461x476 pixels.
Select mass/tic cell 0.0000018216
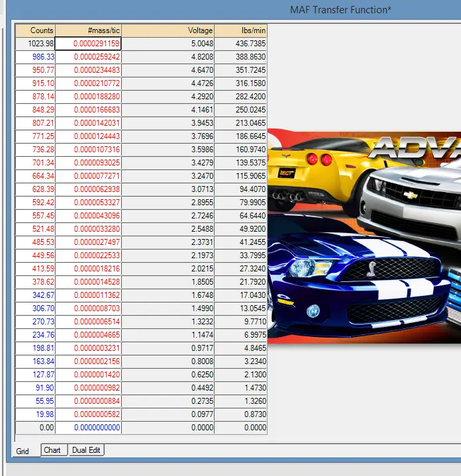pos(88,269)
